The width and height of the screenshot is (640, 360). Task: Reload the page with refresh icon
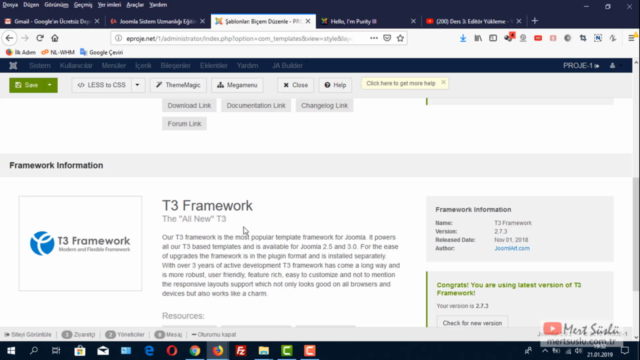[x=40, y=38]
